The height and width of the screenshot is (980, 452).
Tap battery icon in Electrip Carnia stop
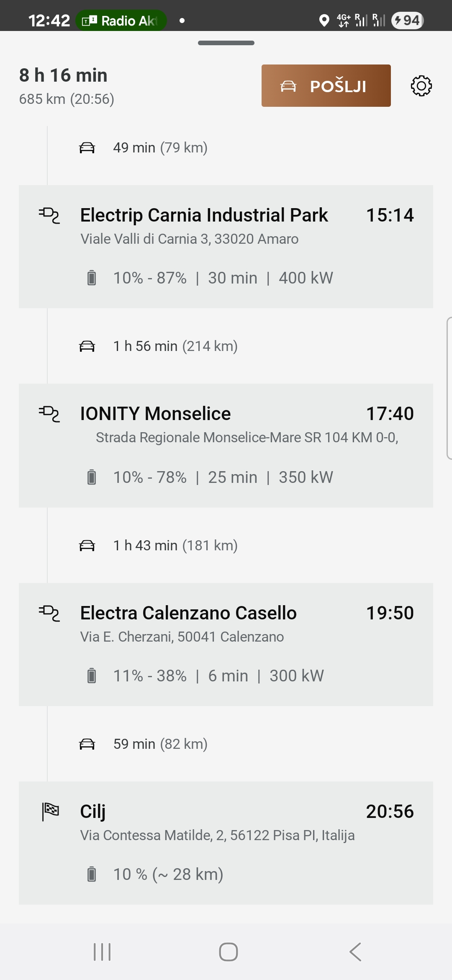coord(92,278)
